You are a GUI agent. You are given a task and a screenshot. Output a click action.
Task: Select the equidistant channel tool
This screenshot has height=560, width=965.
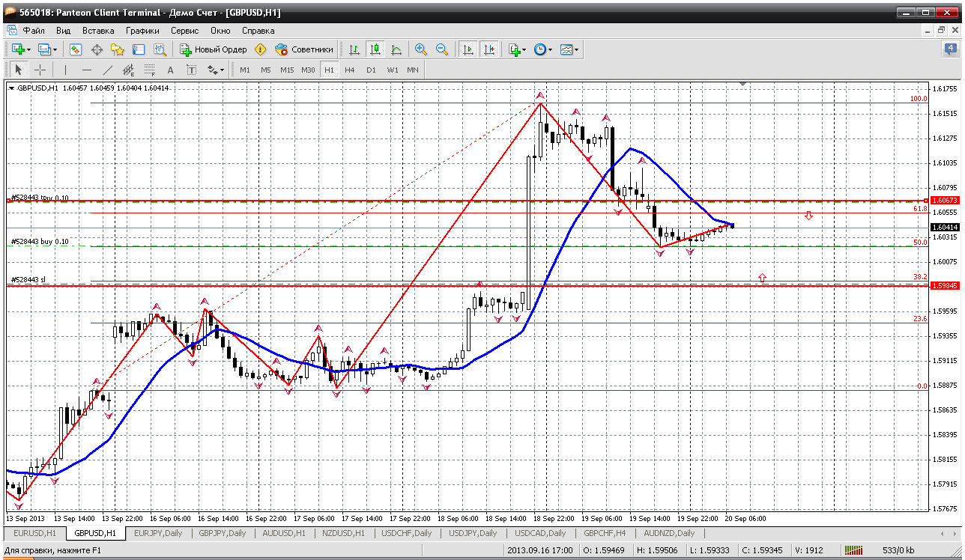128,70
